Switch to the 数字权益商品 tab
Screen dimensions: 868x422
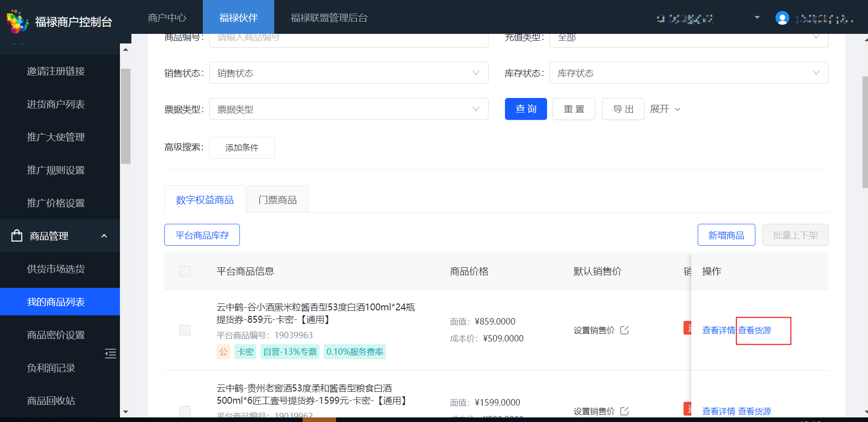pyautogui.click(x=205, y=200)
